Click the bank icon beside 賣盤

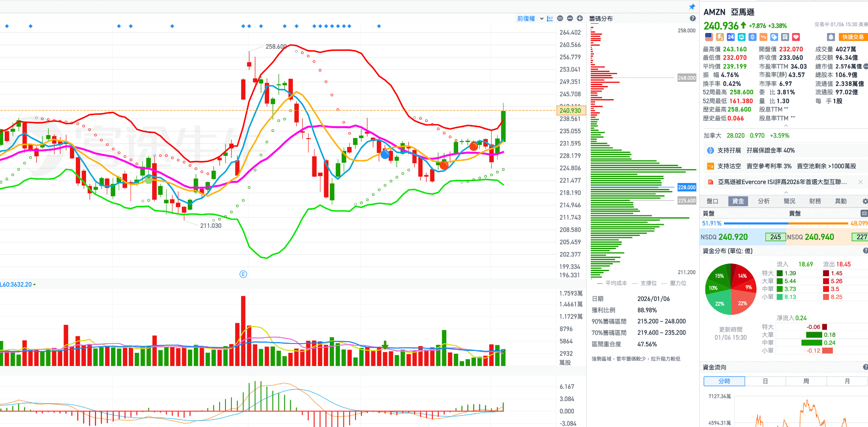pyautogui.click(x=864, y=213)
